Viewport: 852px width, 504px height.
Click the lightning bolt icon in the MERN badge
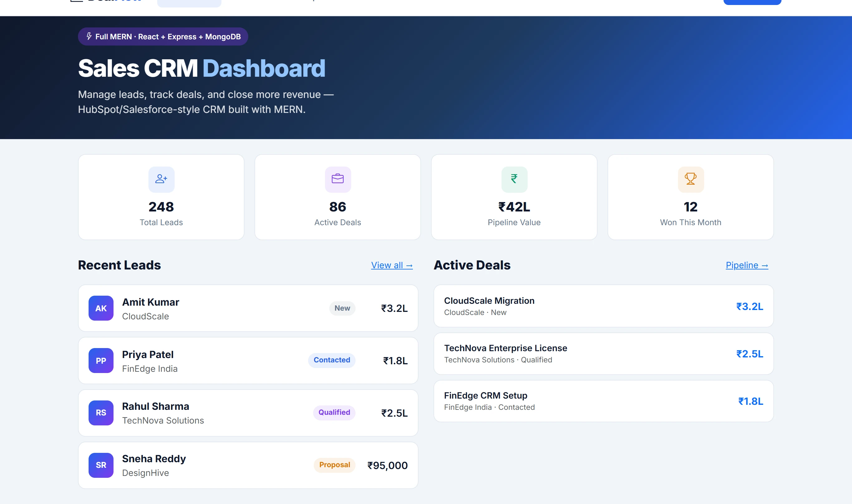coord(89,36)
